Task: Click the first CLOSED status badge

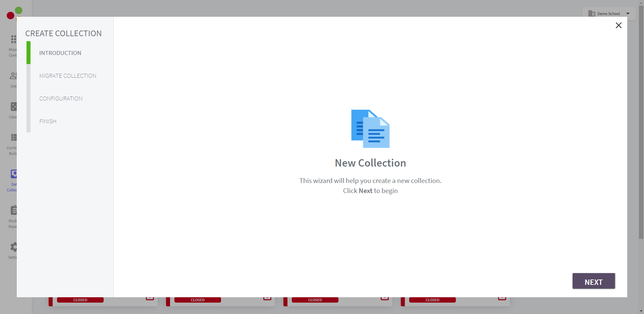Action: point(80,300)
